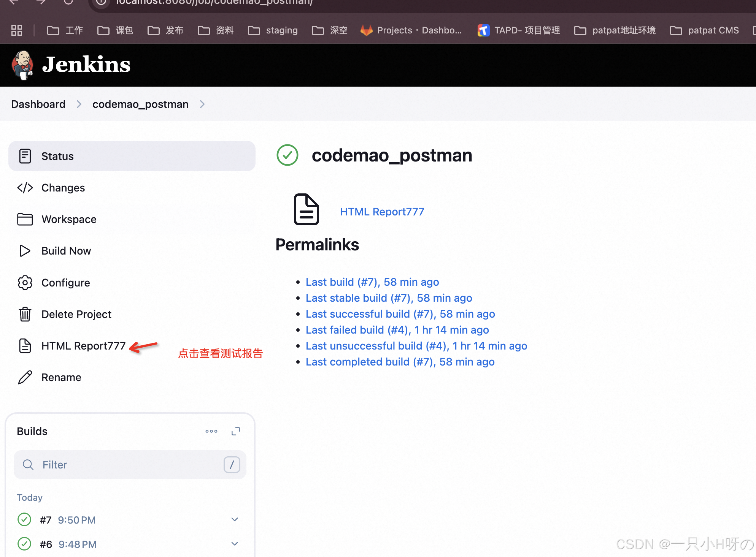
Task: Open the Last build (#7) permalink
Action: (372, 282)
